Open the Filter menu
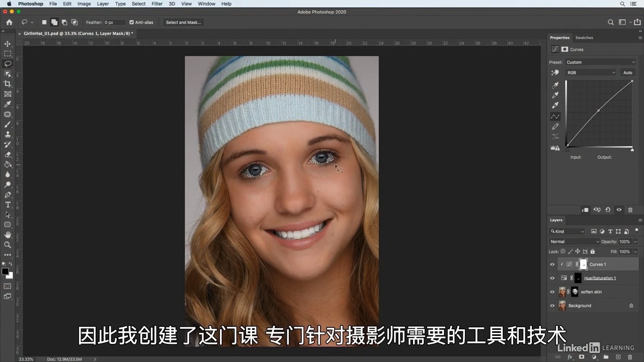The width and height of the screenshot is (644, 362). coord(157,4)
